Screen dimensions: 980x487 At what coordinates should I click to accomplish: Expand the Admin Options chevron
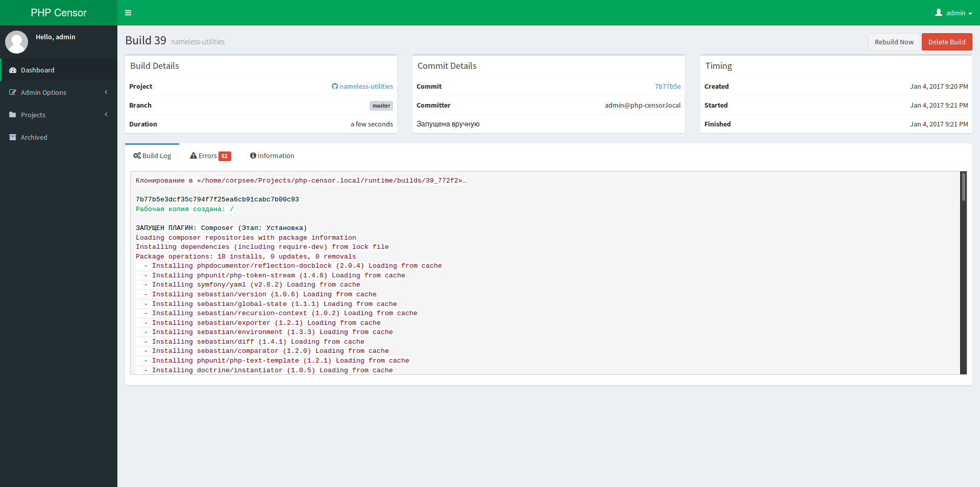106,92
